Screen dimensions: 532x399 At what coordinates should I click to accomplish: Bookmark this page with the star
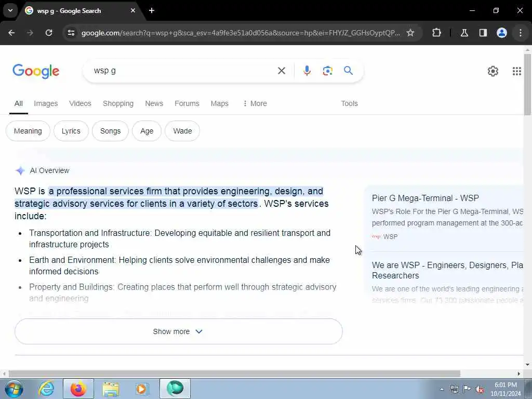pyautogui.click(x=410, y=33)
